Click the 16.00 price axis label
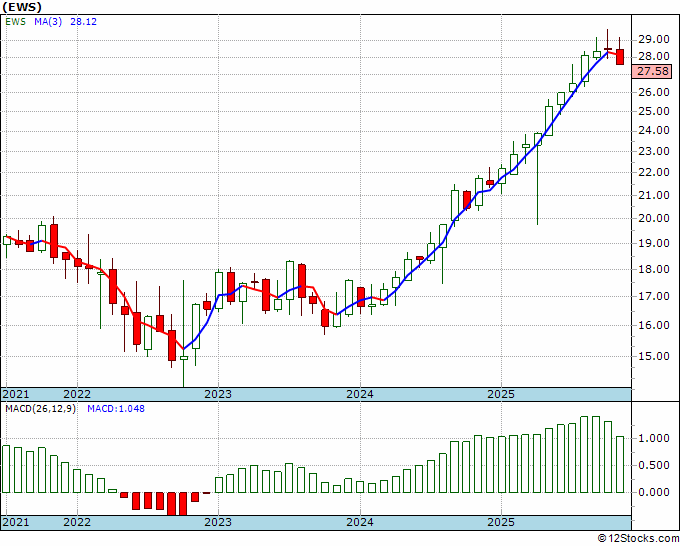Screen dimensions: 680x546 pyautogui.click(x=654, y=325)
